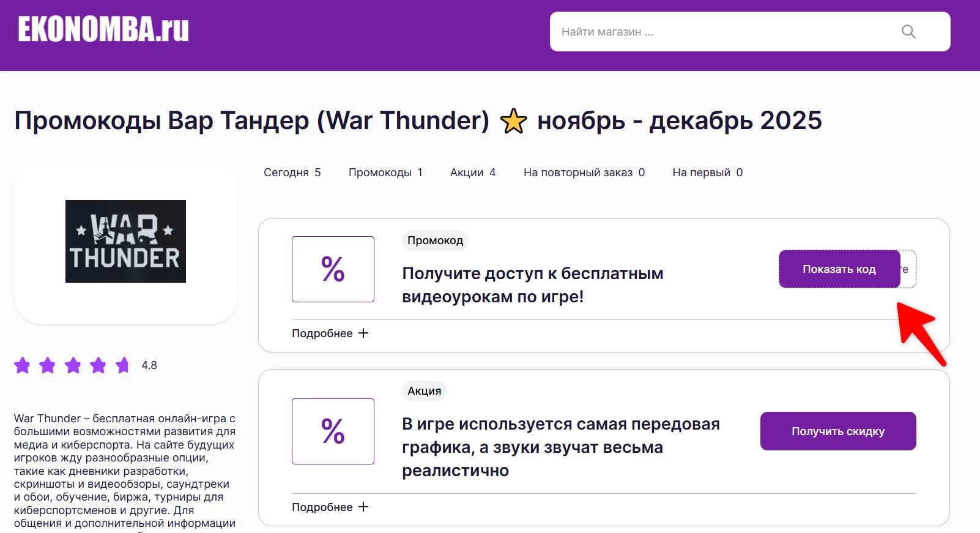
Task: Click the "Промокоды Вар Тандер" page heading
Action: (418, 121)
